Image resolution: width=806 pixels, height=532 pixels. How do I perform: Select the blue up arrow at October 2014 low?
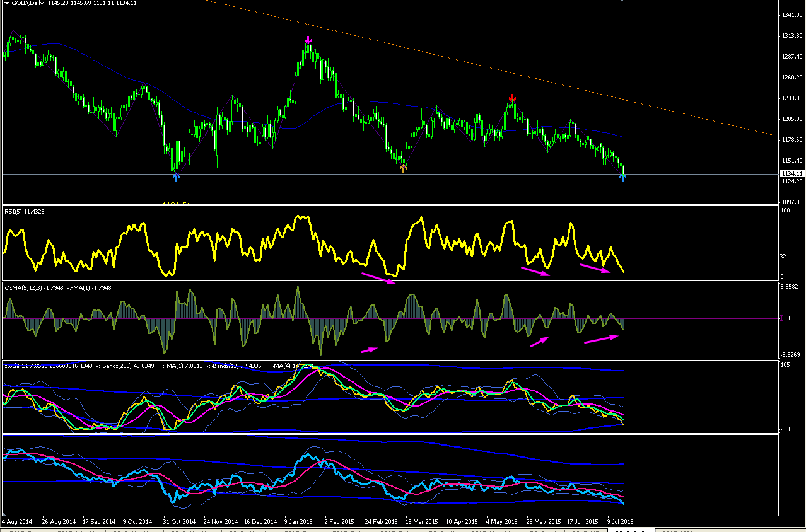tap(176, 177)
